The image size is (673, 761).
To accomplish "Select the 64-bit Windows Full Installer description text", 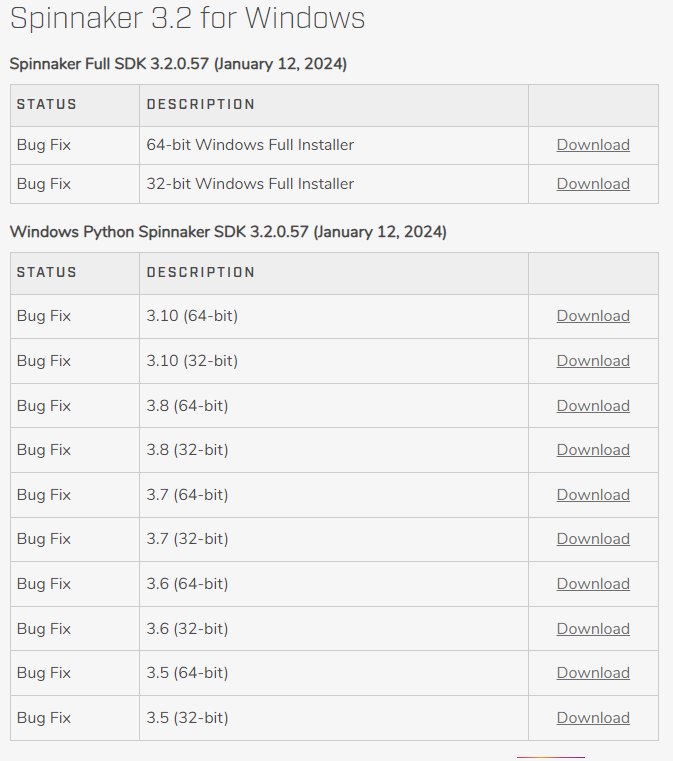I will (250, 145).
